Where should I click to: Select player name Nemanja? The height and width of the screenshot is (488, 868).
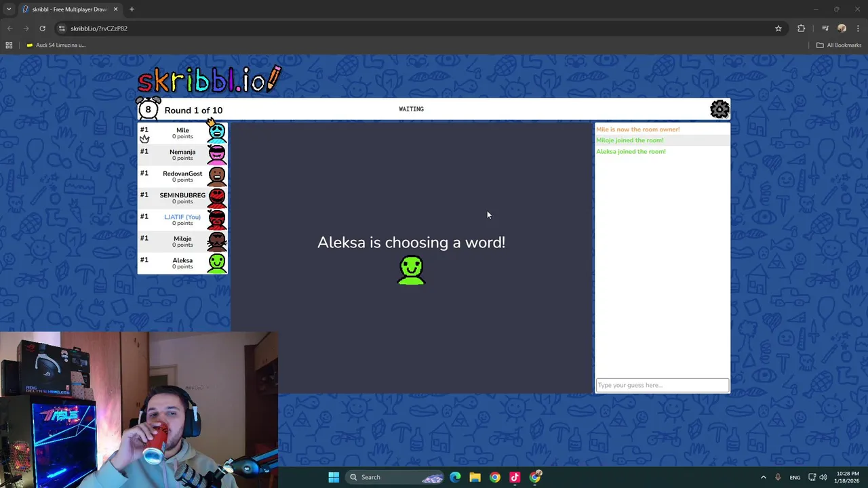182,152
